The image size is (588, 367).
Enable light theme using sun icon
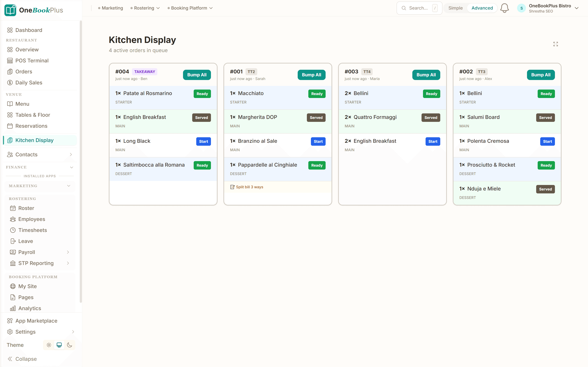[49, 345]
